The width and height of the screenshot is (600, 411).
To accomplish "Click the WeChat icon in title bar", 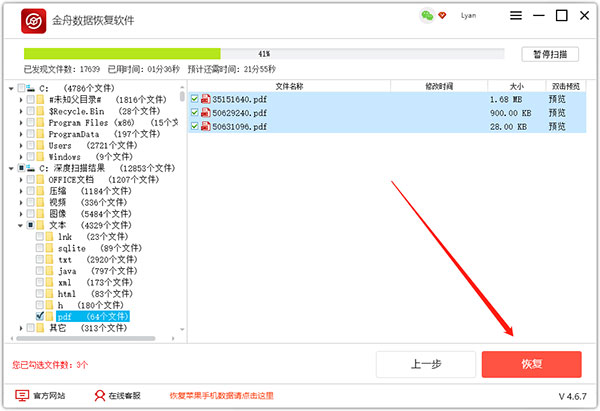I will (428, 17).
